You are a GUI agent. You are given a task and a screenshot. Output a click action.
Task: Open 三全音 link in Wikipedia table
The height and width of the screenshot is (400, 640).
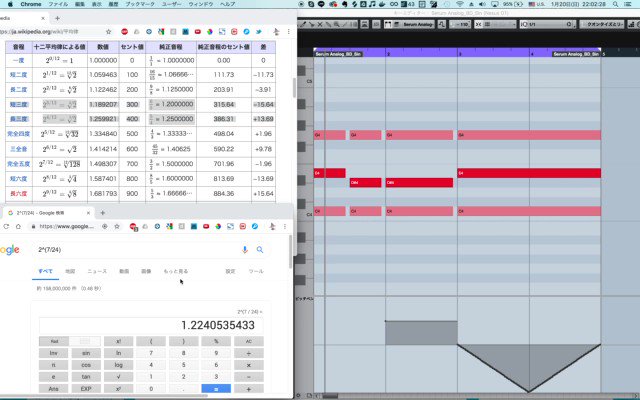point(18,149)
